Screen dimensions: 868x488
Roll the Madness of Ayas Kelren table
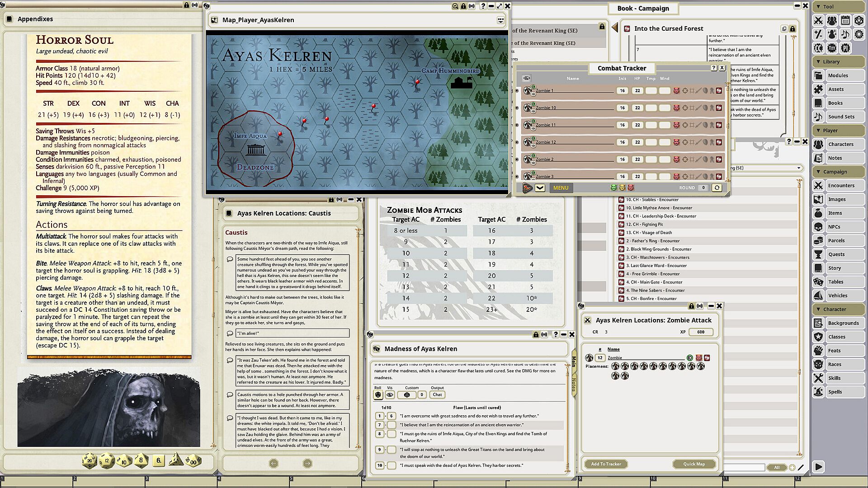(x=378, y=395)
